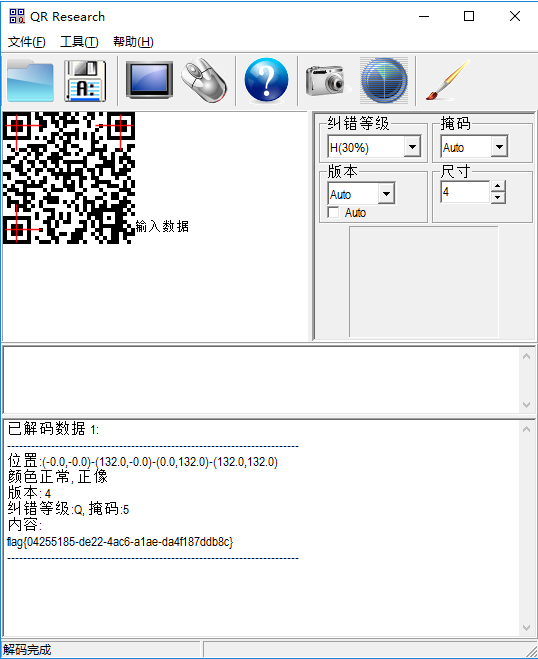Screen dimensions: 538x659
Task: Click the 尺寸 size input field
Action: coord(465,192)
